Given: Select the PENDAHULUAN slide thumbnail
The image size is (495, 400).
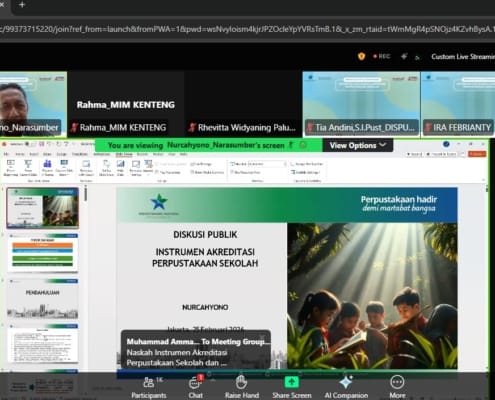Looking at the screenshot, I should click(x=42, y=299).
